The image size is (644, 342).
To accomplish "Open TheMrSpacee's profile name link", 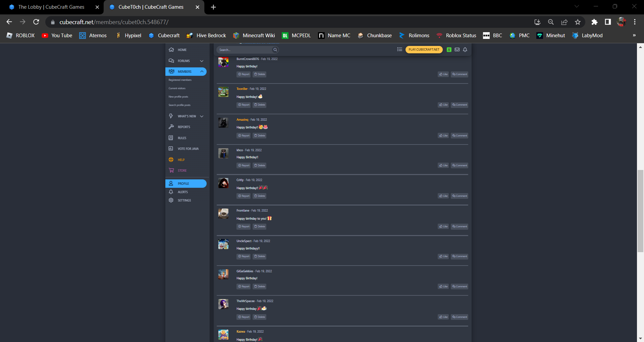I will click(x=246, y=301).
